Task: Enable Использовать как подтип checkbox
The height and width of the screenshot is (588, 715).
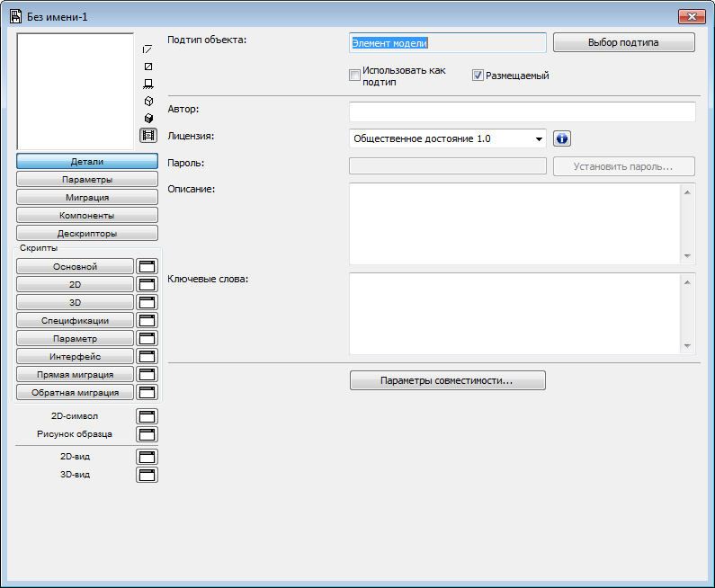Action: (354, 76)
